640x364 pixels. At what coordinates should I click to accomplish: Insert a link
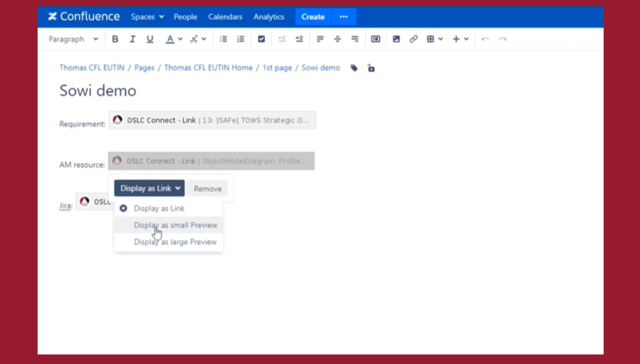click(414, 39)
